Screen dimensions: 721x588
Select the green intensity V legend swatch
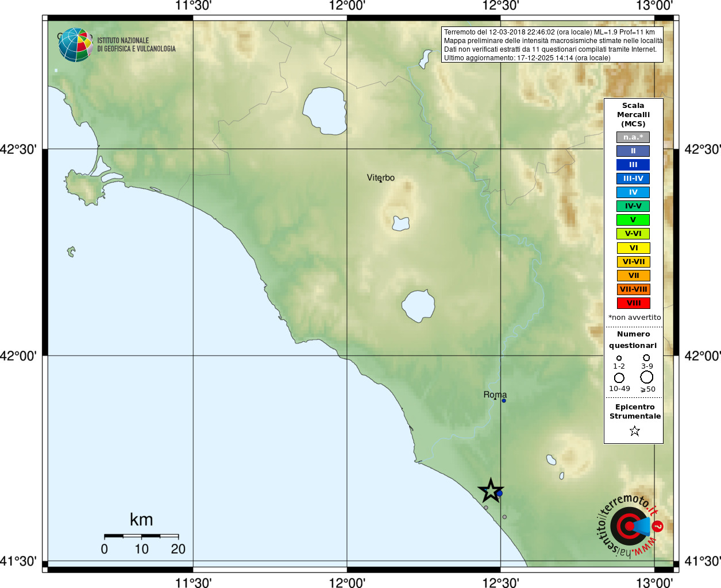(633, 220)
